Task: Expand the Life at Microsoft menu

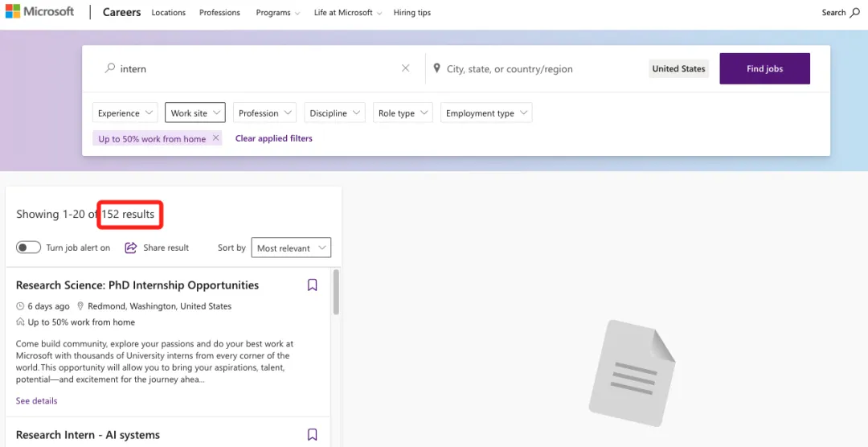Action: 348,12
